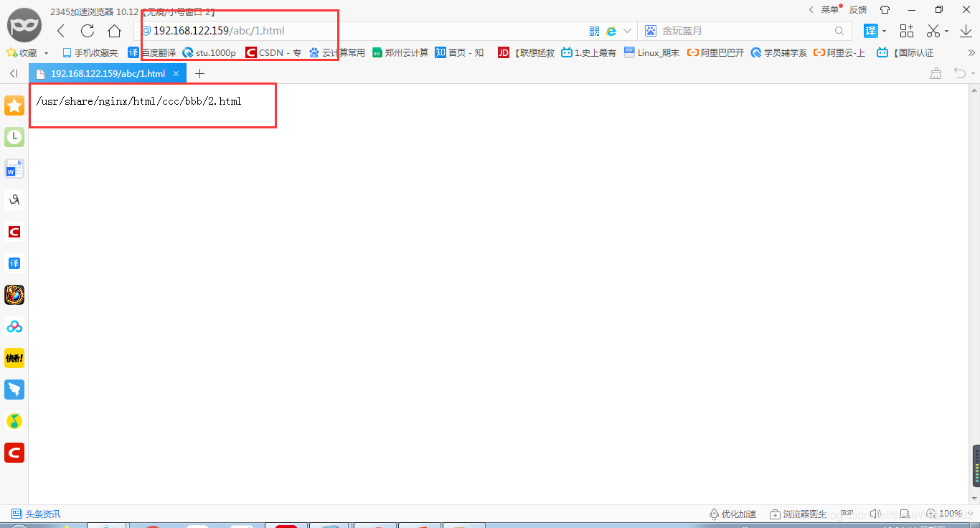Click the 反馈 feedback link
This screenshot has height=528, width=980.
pos(858,10)
